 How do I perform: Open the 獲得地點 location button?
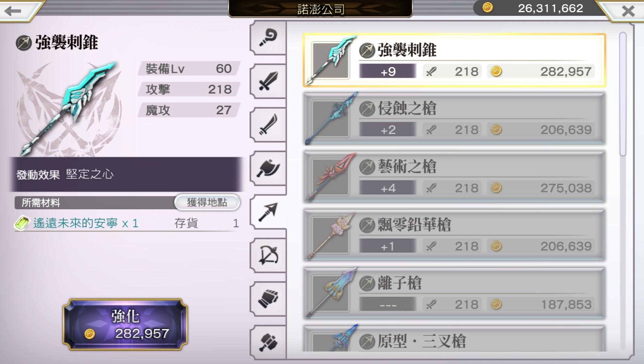point(207,202)
